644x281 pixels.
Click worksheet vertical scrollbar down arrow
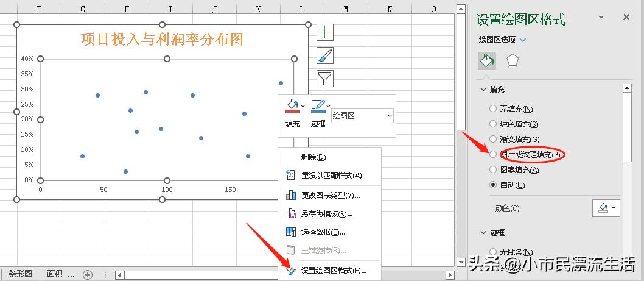(x=461, y=261)
